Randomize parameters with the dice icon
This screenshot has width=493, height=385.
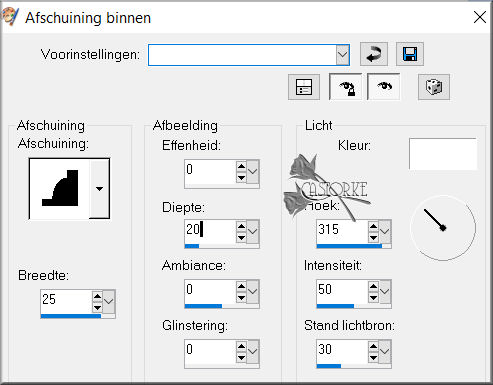coord(434,87)
